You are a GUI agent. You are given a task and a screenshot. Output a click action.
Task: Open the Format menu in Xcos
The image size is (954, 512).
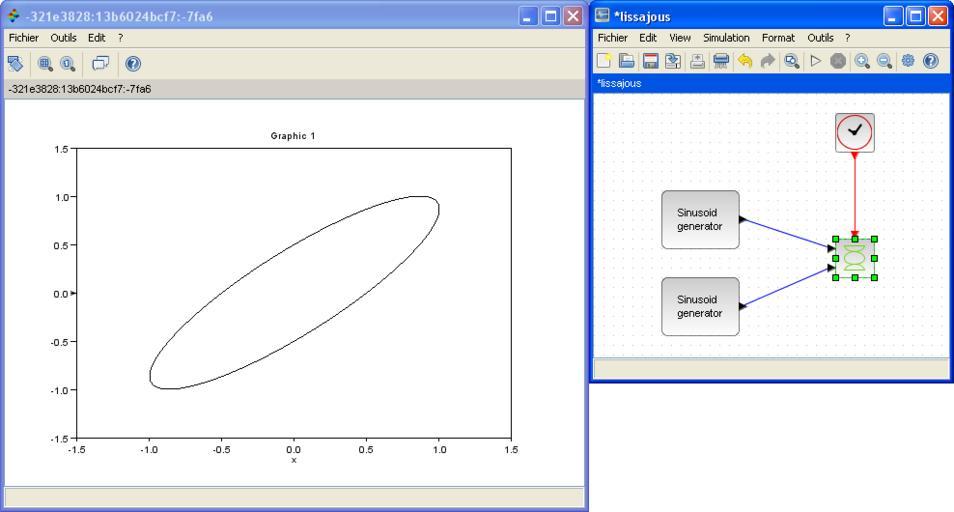click(778, 37)
